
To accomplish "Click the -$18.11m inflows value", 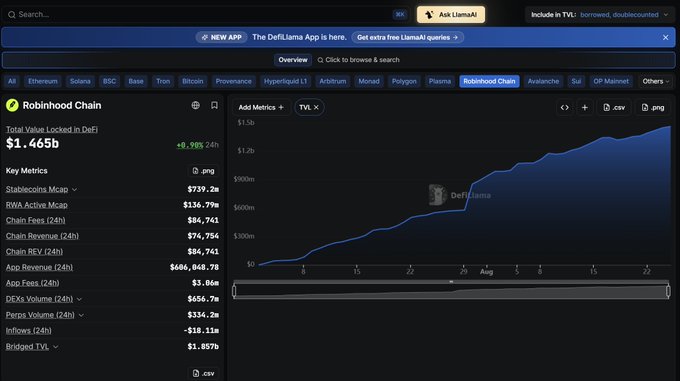I will coord(201,330).
